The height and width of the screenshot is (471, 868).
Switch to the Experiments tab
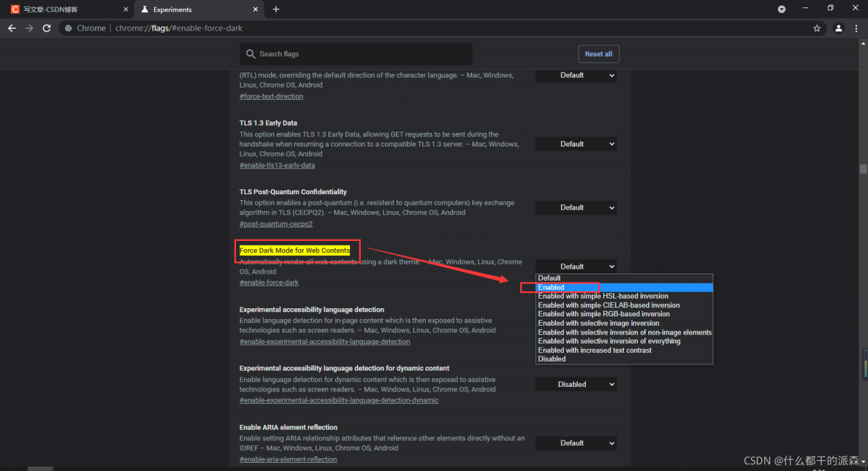[x=199, y=10]
